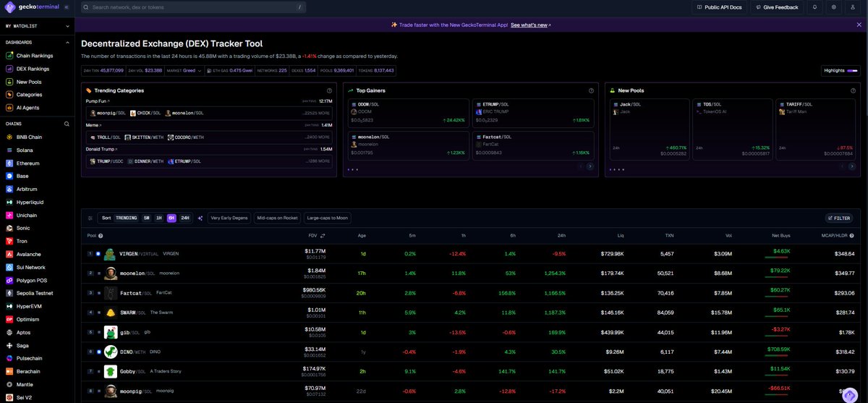Open Jack/SOL new pool card
Viewport: 868px width, 403px height.
point(649,129)
